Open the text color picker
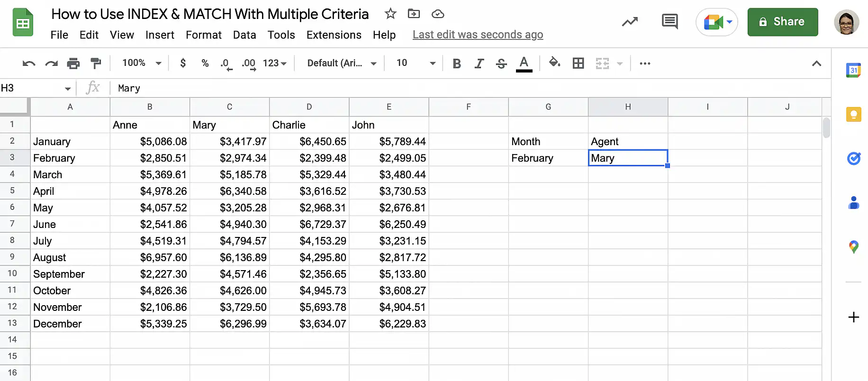Image resolution: width=868 pixels, height=381 pixels. 524,63
